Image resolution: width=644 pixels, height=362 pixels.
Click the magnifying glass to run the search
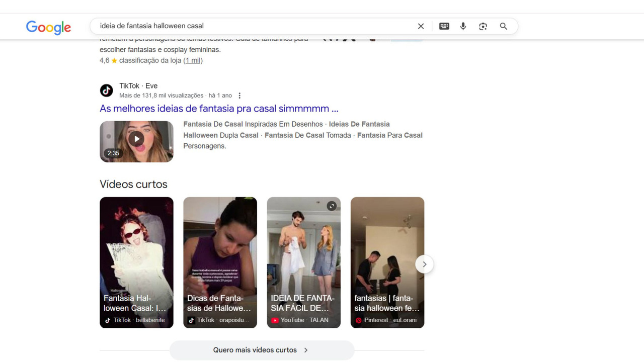pos(503,26)
